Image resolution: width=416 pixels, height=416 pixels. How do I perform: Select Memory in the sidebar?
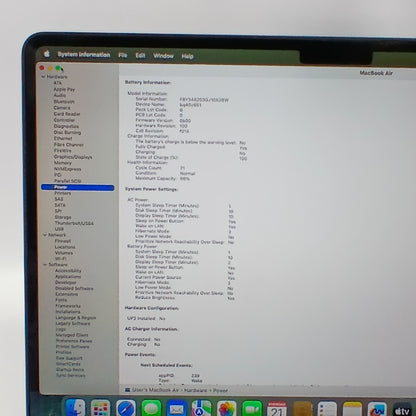[63, 163]
